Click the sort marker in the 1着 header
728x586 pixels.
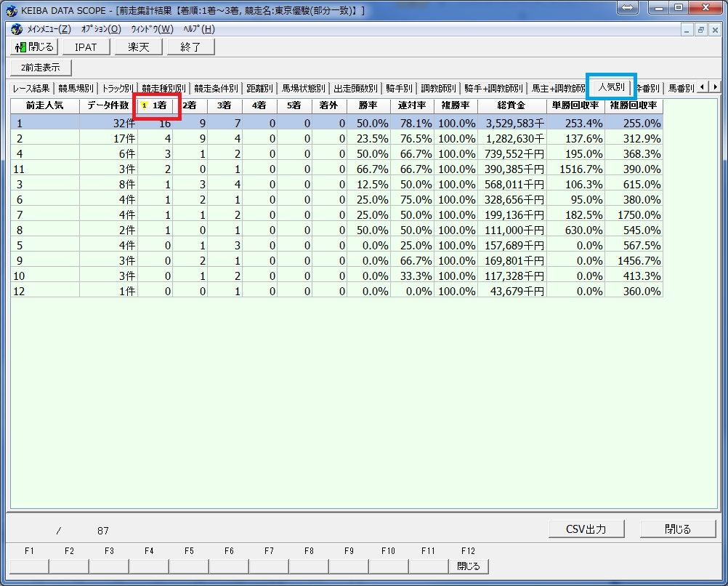point(145,105)
